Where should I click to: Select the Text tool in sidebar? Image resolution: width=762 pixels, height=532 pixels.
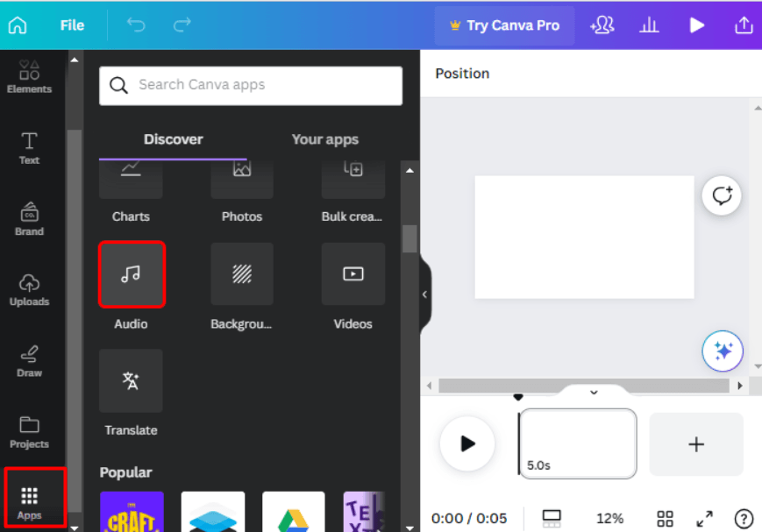[30, 148]
